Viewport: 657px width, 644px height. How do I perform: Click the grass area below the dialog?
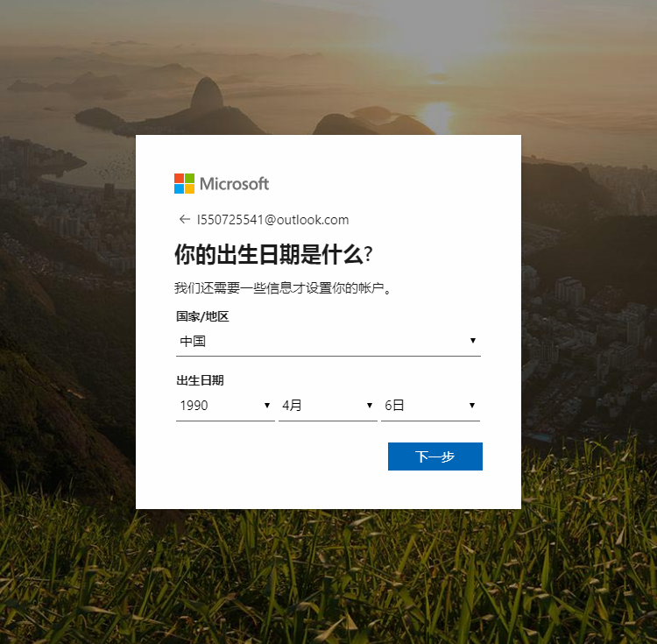pos(328,578)
